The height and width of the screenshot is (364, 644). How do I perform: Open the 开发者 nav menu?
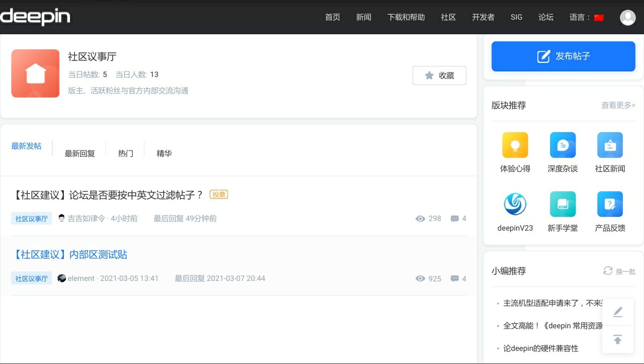[x=483, y=17]
